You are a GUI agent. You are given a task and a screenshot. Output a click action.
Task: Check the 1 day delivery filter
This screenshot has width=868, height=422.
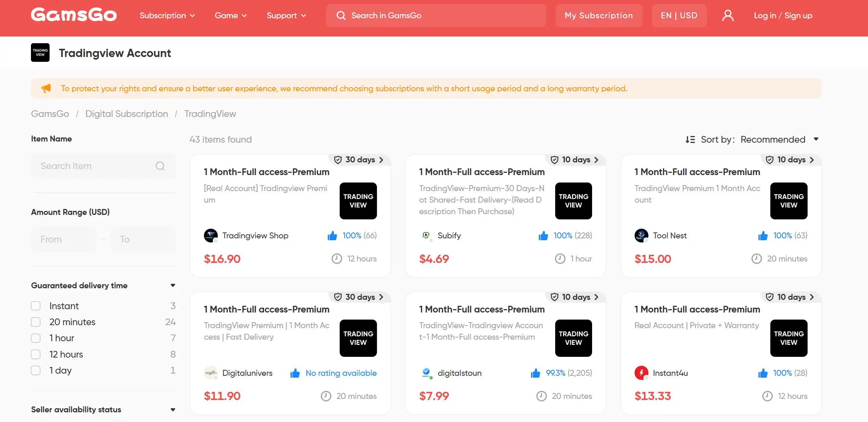coord(35,370)
